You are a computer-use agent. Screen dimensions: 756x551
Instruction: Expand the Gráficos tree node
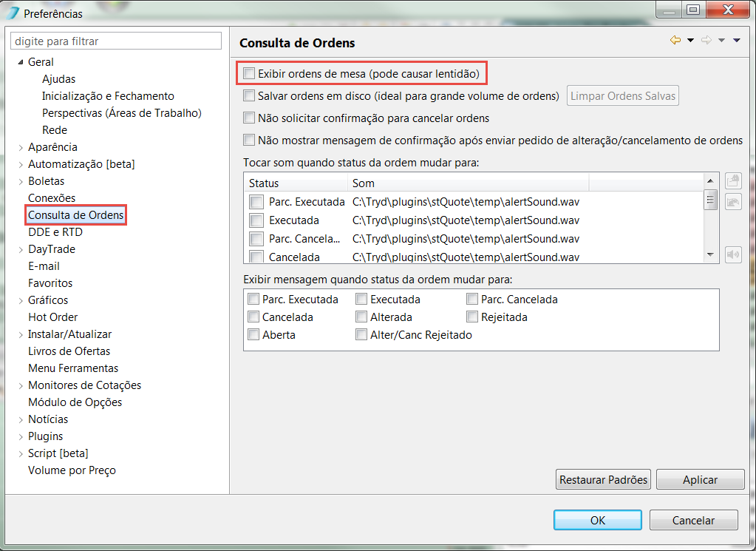pos(20,300)
